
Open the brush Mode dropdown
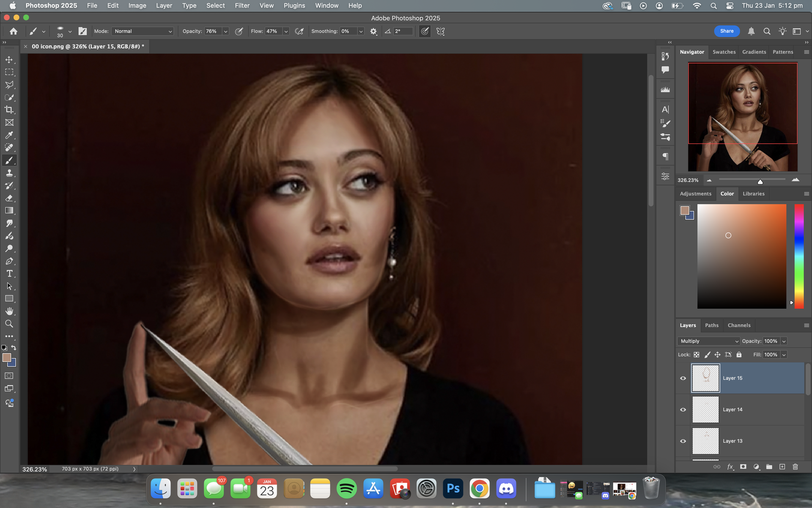[143, 31]
